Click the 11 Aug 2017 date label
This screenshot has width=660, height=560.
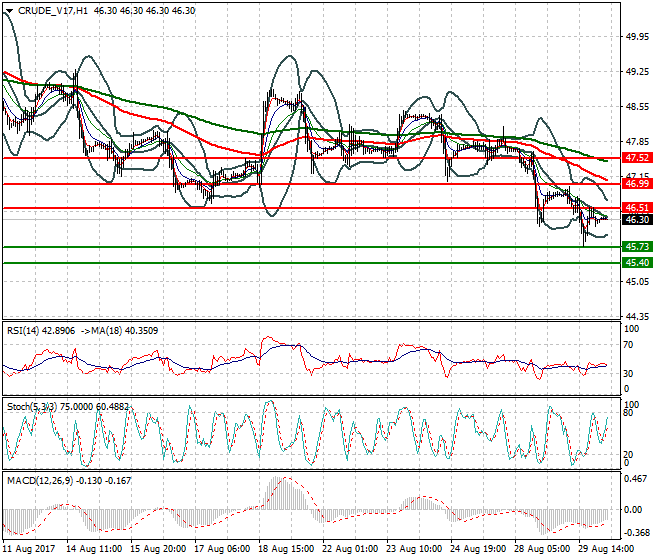[x=29, y=549]
